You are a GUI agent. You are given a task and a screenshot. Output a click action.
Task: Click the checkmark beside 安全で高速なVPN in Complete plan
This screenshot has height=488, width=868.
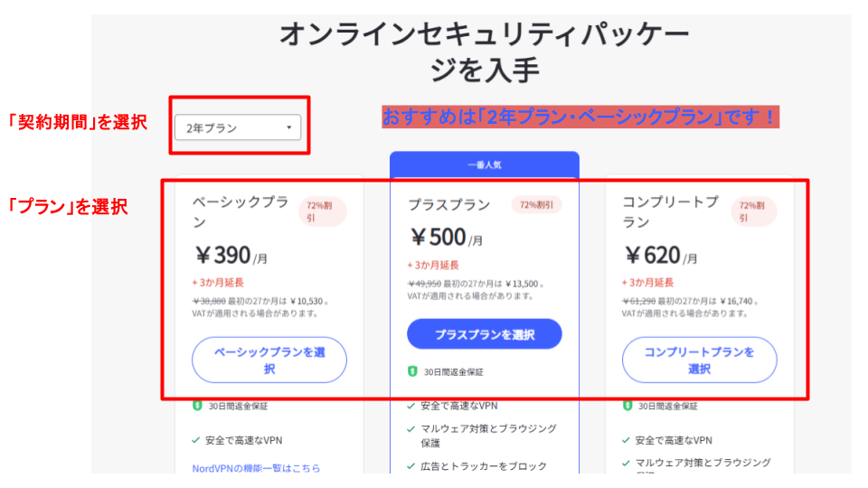[x=626, y=440]
